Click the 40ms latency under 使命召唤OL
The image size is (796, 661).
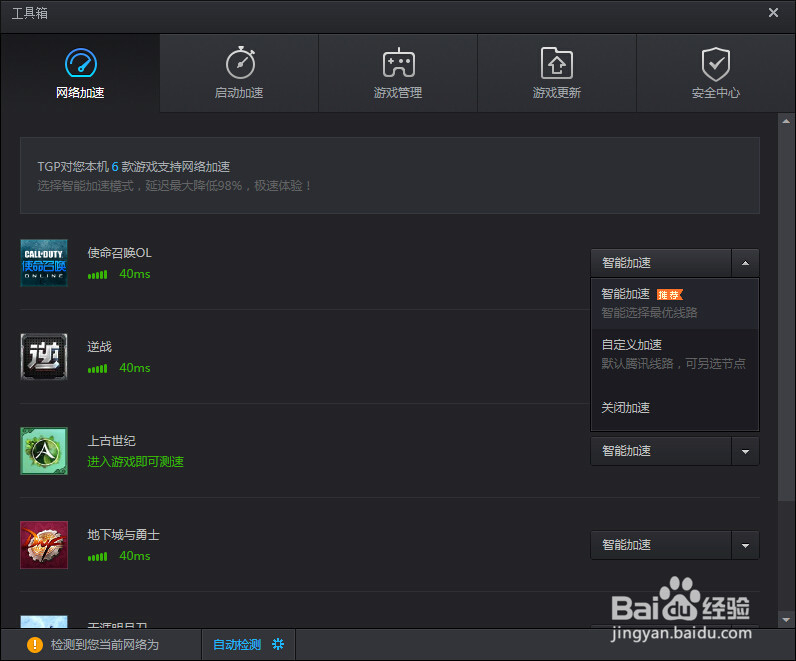click(135, 274)
